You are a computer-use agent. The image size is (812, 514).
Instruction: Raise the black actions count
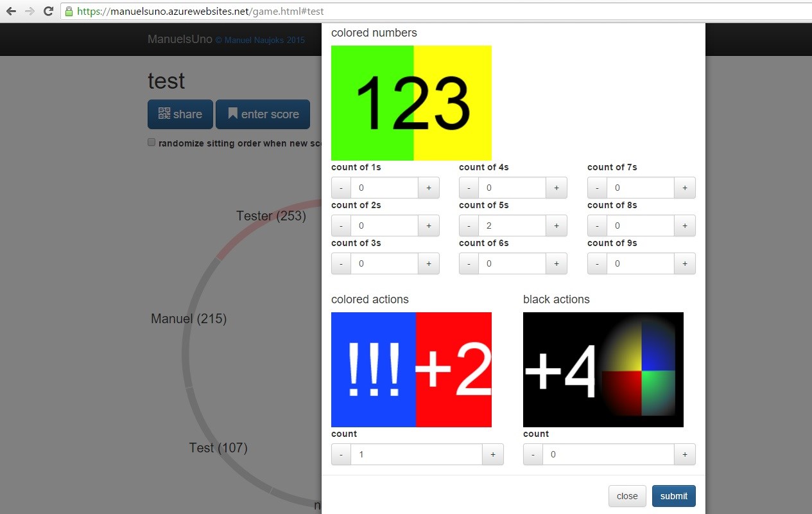(x=684, y=455)
